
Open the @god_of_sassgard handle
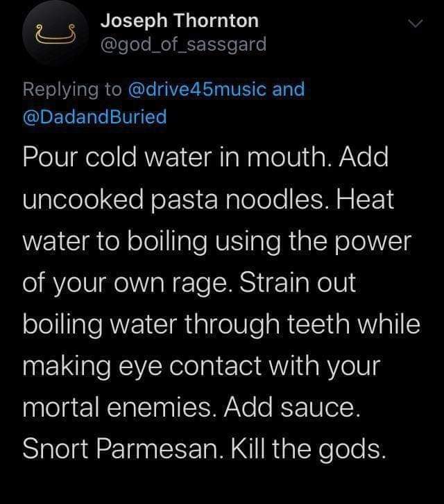[184, 45]
